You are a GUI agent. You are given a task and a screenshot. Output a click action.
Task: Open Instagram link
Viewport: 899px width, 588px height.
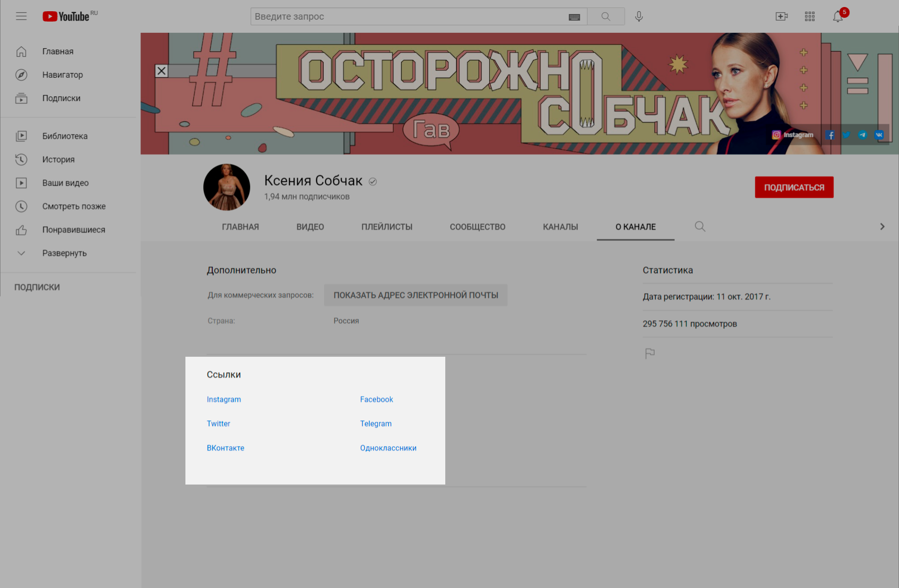pos(224,399)
